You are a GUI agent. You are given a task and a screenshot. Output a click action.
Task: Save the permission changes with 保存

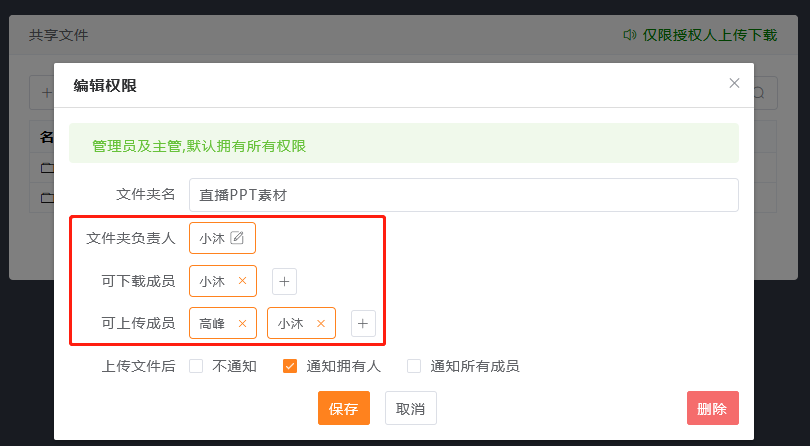tap(344, 409)
